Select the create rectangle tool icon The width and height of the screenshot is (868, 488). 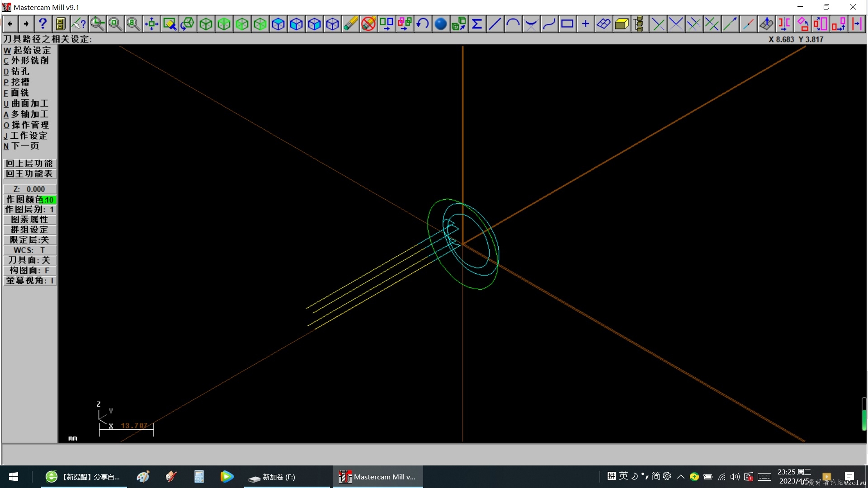tap(567, 23)
